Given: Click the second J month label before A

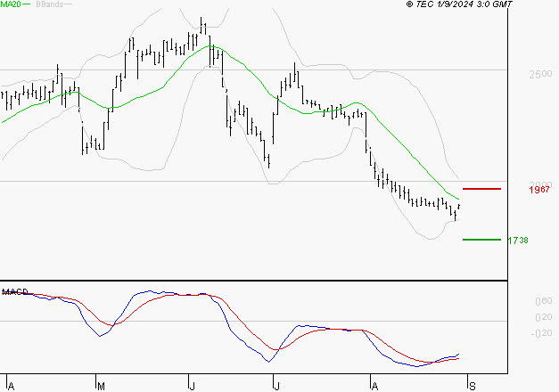Looking at the screenshot, I should [276, 387].
